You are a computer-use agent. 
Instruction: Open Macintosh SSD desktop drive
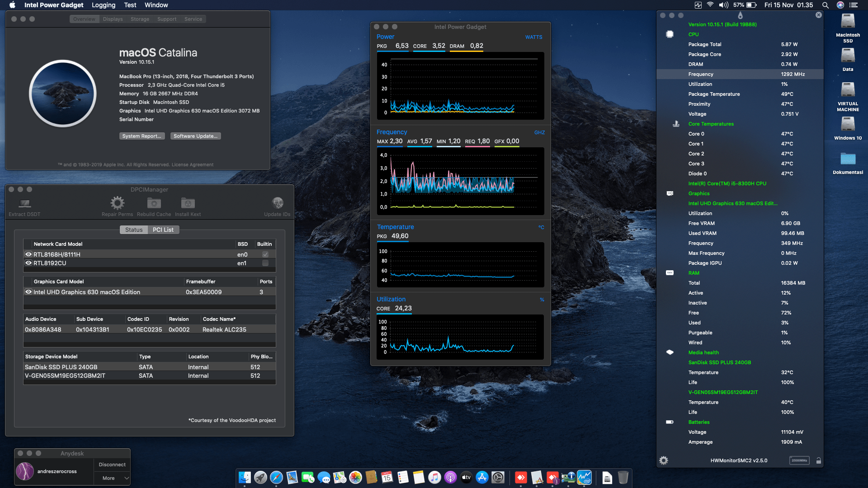[x=848, y=28]
